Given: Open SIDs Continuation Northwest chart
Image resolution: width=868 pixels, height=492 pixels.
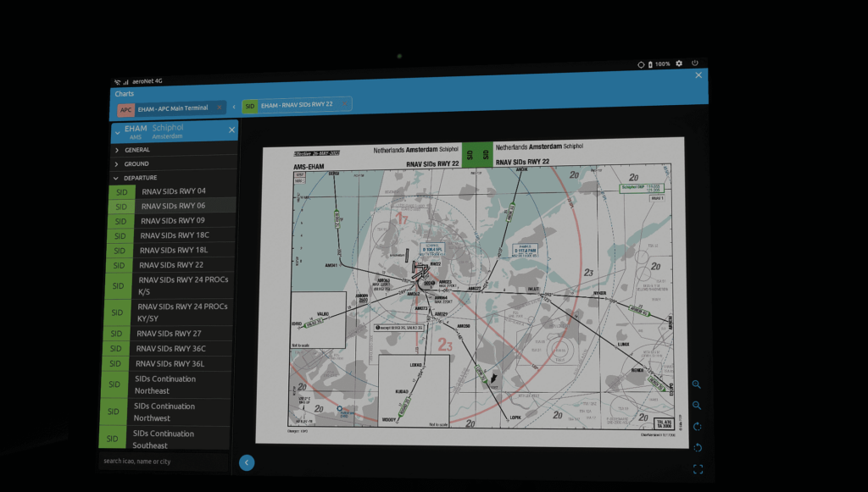Looking at the screenshot, I should [x=164, y=412].
